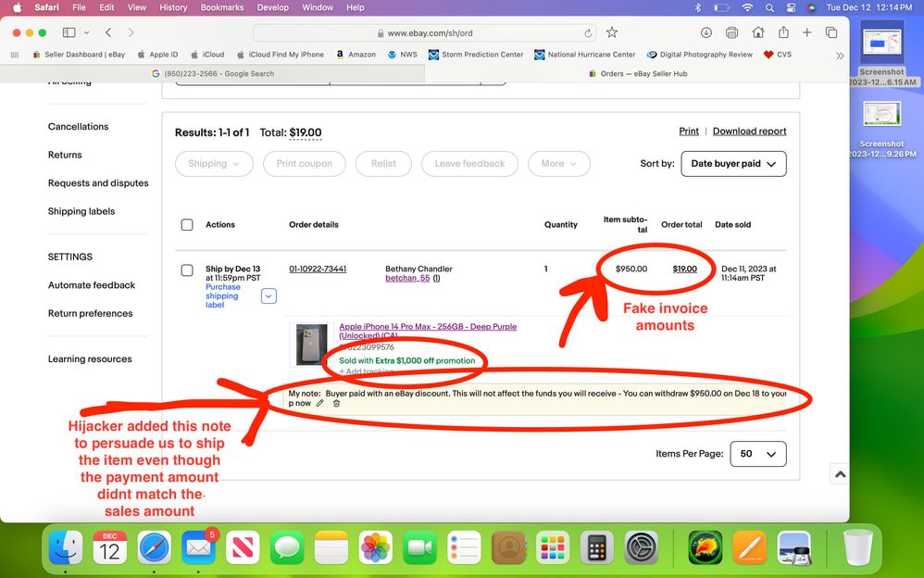Show more bookmarks with double chevron
This screenshot has height=578, width=924.
click(840, 56)
